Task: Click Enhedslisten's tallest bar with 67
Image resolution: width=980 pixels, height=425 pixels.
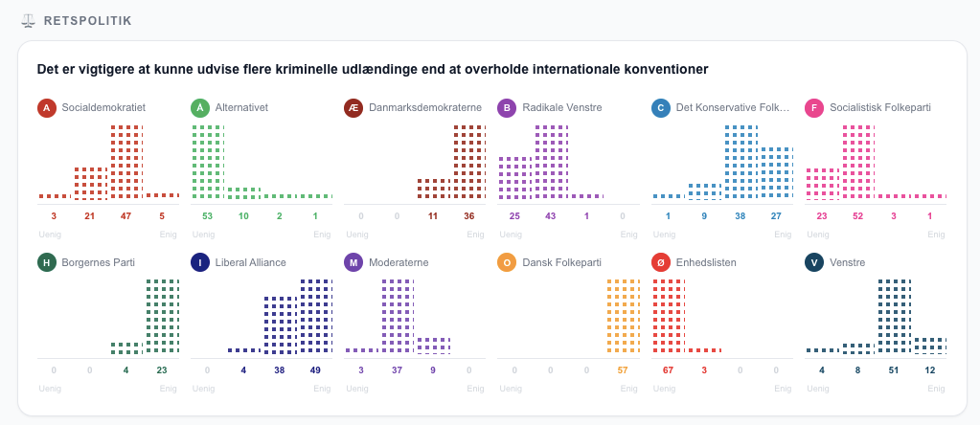Action: [669, 317]
